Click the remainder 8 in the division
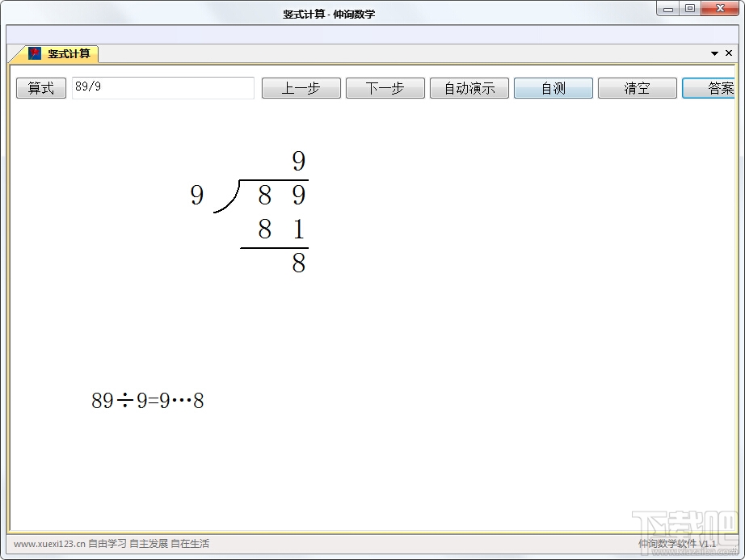The height and width of the screenshot is (560, 745). [298, 263]
